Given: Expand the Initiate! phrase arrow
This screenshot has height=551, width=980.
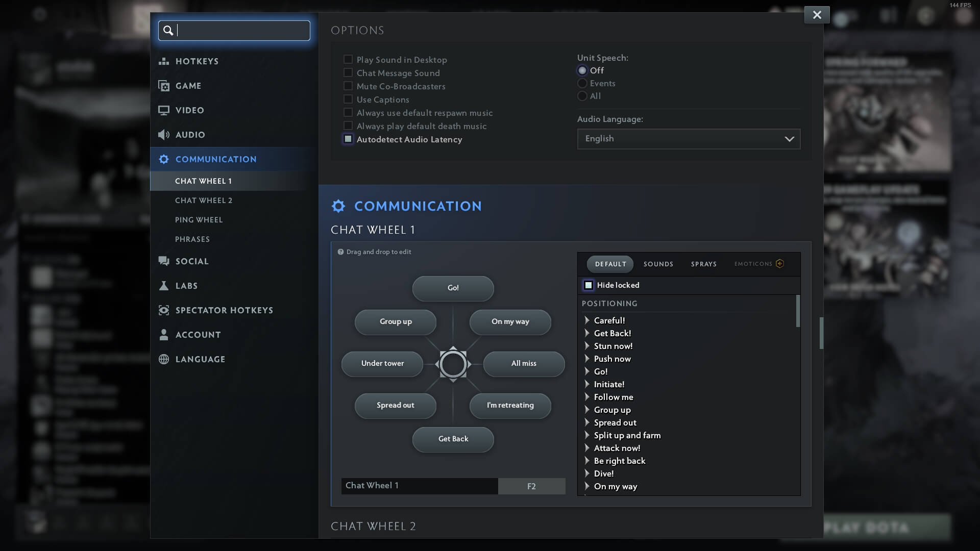Looking at the screenshot, I should pyautogui.click(x=587, y=384).
